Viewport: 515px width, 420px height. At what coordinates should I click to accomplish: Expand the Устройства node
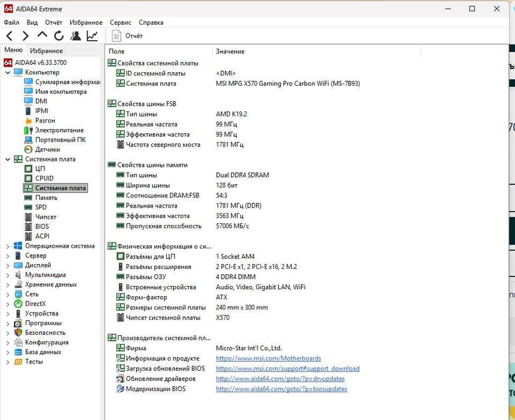[8, 314]
